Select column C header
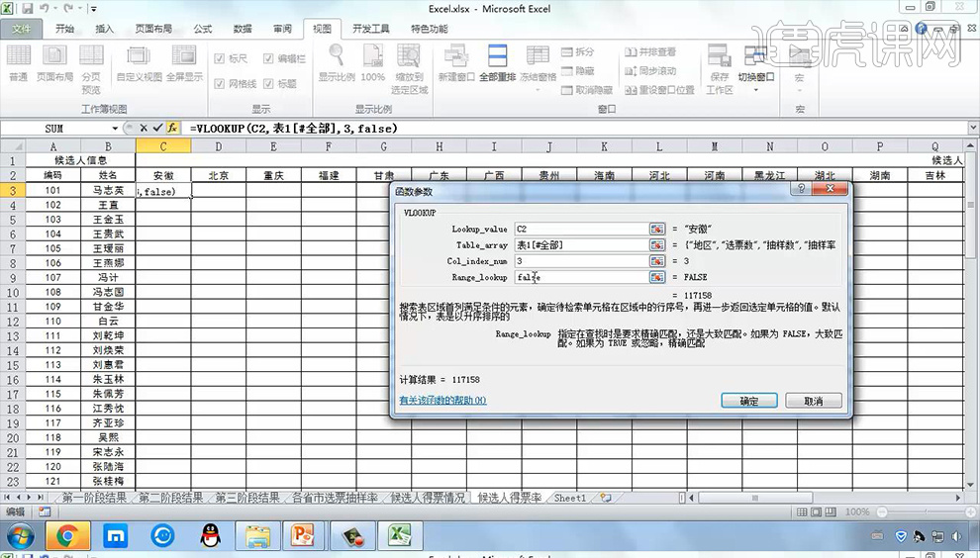Screen dimensions: 980x558 coord(163,146)
